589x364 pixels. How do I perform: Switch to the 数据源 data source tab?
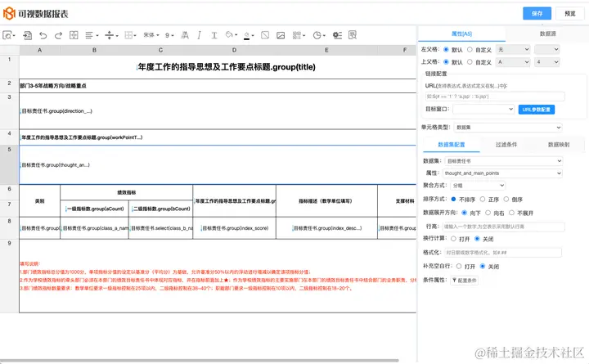(x=547, y=34)
